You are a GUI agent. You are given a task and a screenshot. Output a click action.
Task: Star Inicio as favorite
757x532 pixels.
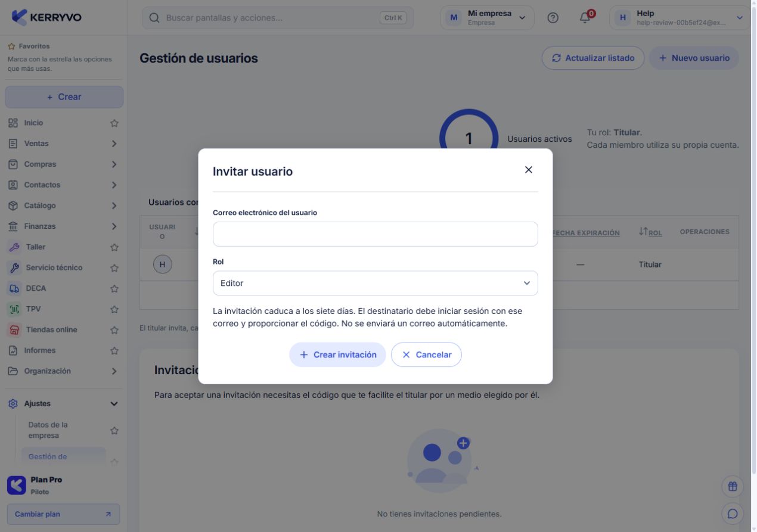click(x=114, y=123)
